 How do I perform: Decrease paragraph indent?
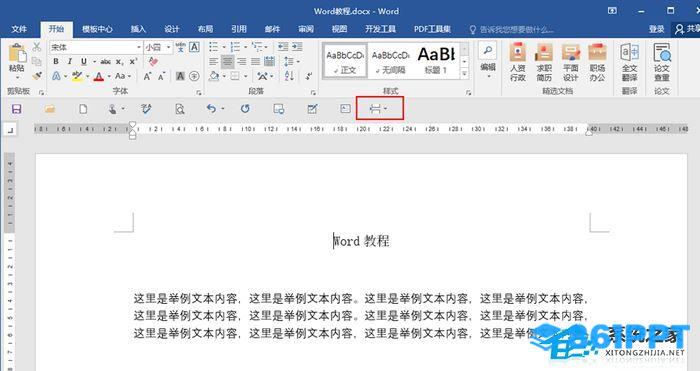[x=283, y=47]
